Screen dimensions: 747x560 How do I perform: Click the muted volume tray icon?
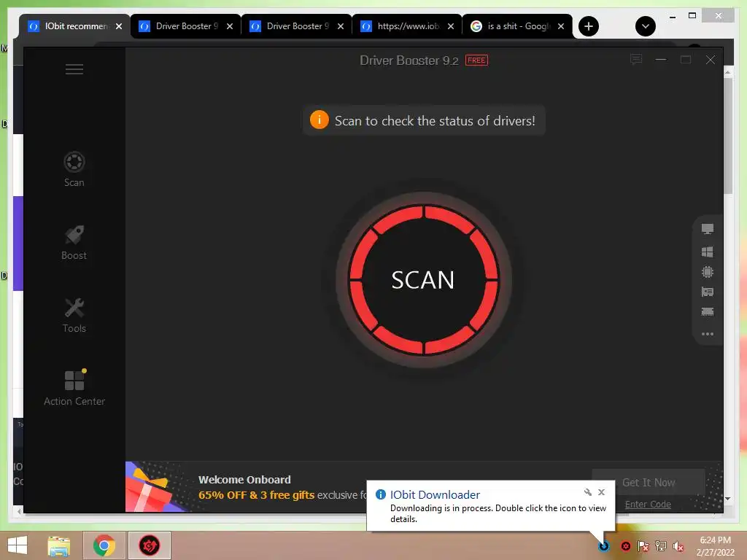[678, 546]
